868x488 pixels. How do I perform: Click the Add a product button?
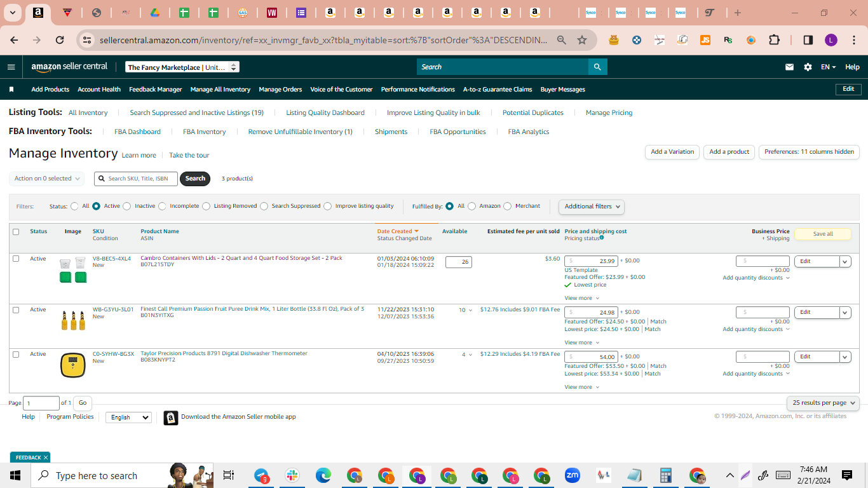click(x=729, y=152)
